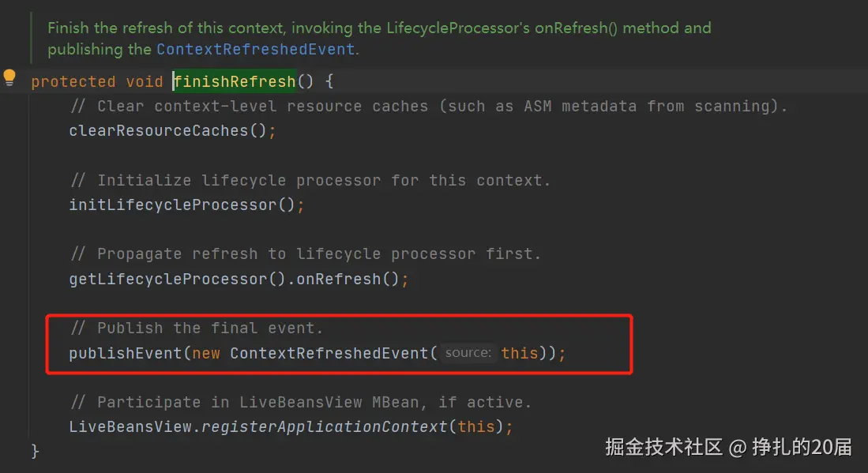The image size is (868, 473).
Task: Click getLifecycleProcessor() in the code
Action: pos(177,279)
